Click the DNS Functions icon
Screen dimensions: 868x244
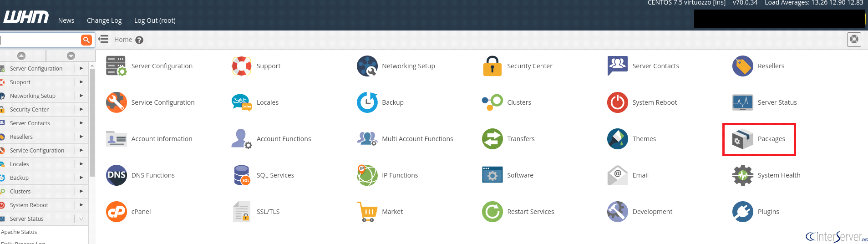point(116,175)
